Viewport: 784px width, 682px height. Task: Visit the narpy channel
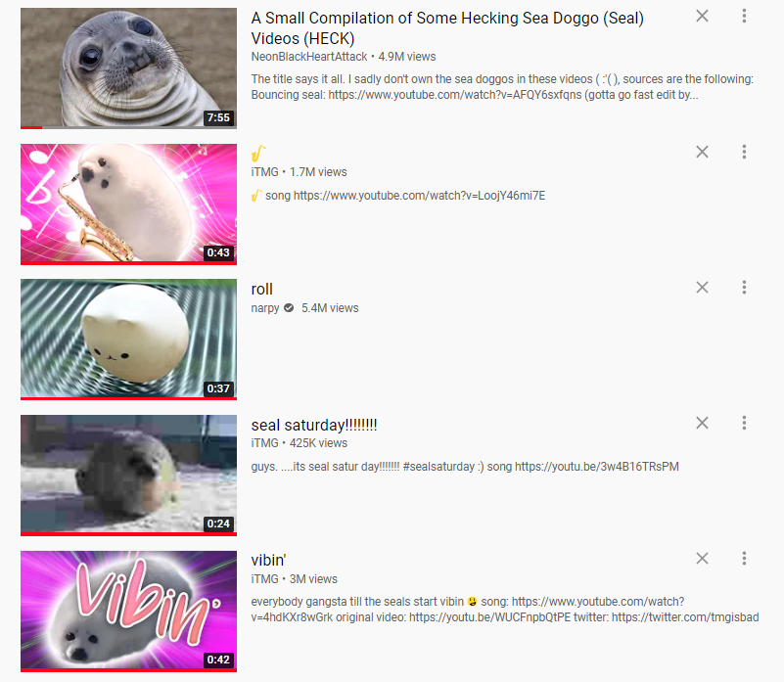pyautogui.click(x=265, y=308)
